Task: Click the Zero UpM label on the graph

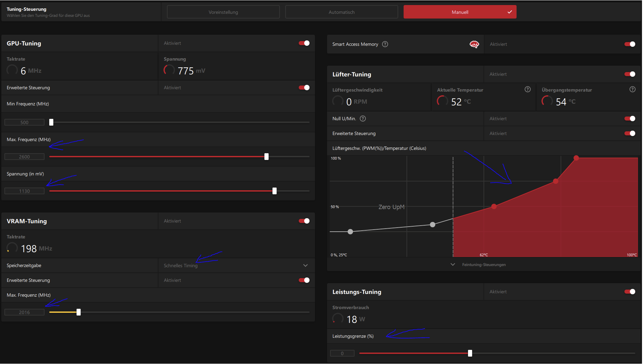Action: (x=391, y=207)
